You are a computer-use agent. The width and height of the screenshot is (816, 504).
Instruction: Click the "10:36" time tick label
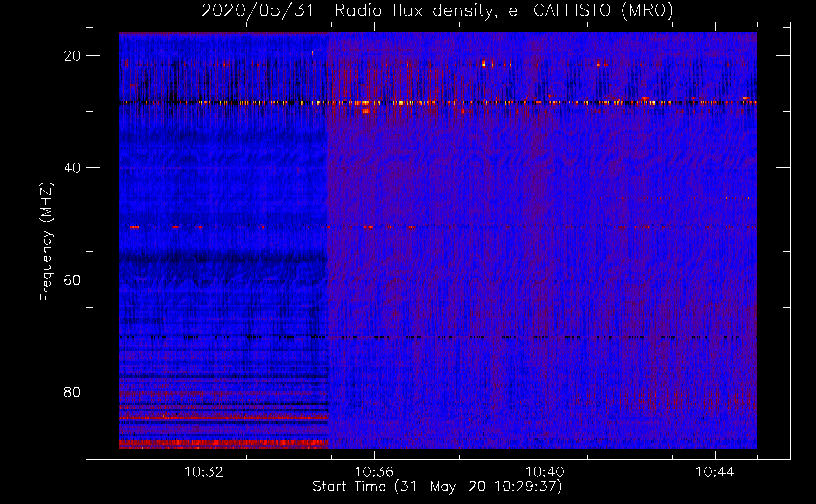pyautogui.click(x=374, y=472)
